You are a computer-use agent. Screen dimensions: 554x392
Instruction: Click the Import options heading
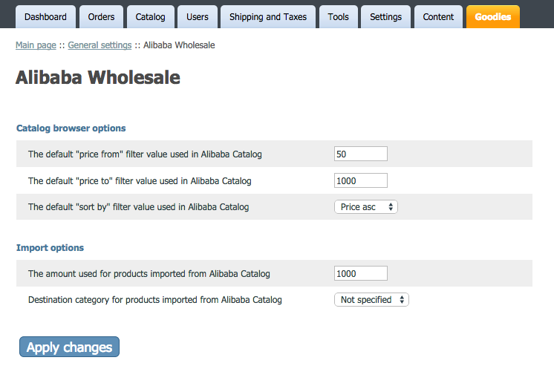pos(50,247)
